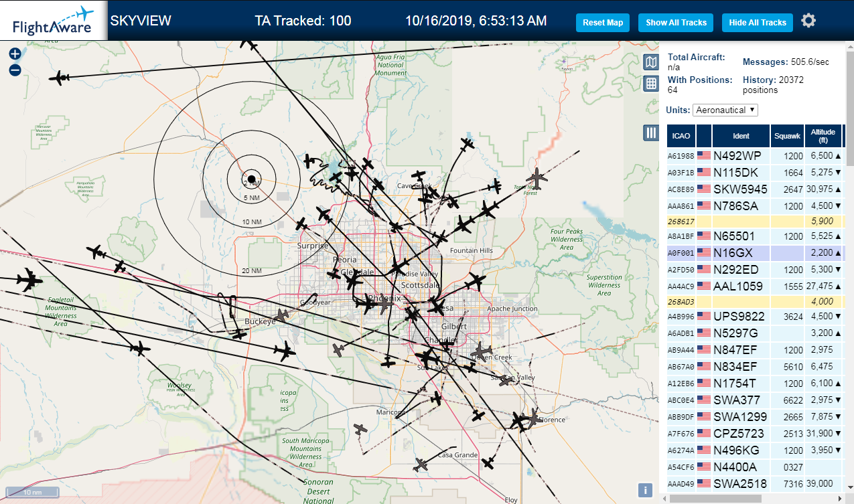Viewport: 854px width, 504px height.
Task: Sort table by Ident column header
Action: coord(741,136)
